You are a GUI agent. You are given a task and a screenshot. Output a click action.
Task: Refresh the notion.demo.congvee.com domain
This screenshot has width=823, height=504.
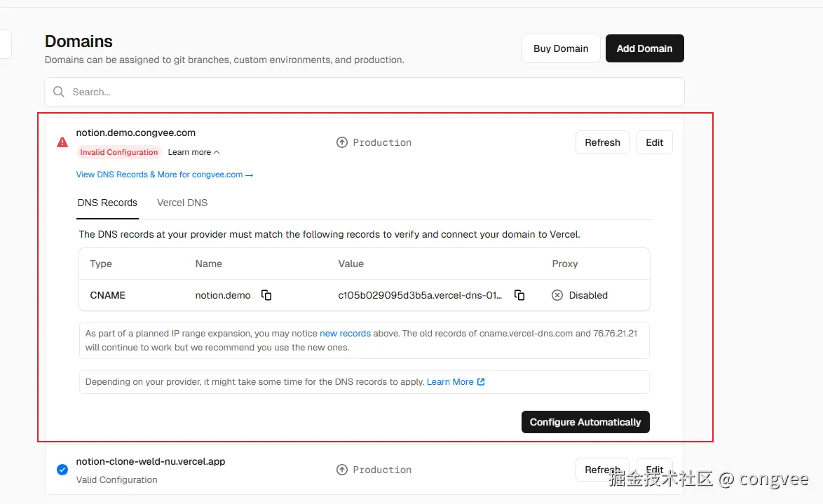pyautogui.click(x=603, y=142)
